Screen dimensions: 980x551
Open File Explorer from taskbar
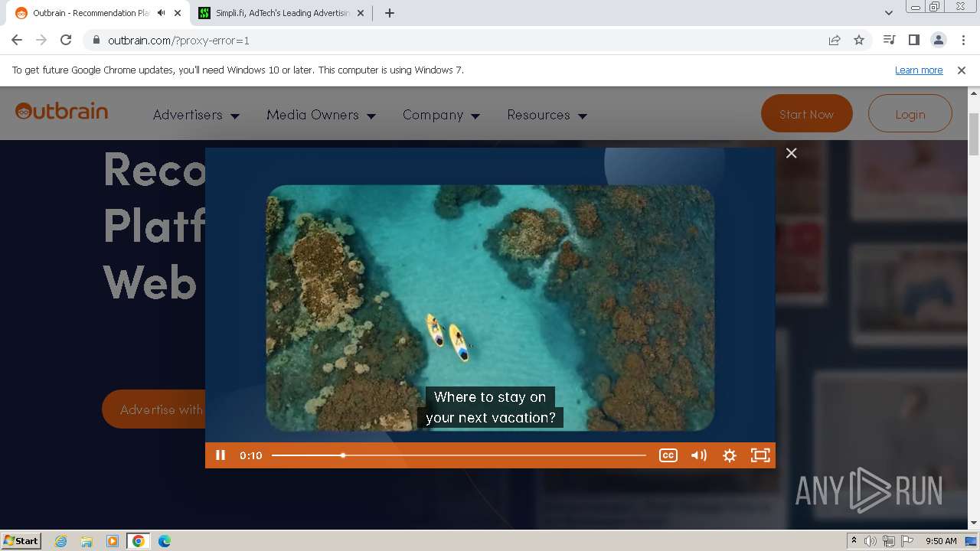pyautogui.click(x=87, y=541)
